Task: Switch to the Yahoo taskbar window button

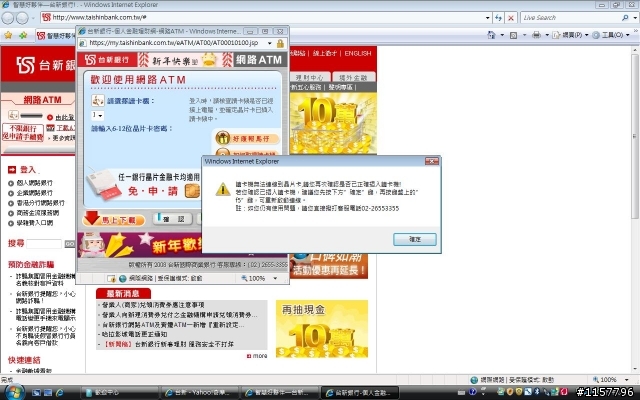Action: (199, 393)
